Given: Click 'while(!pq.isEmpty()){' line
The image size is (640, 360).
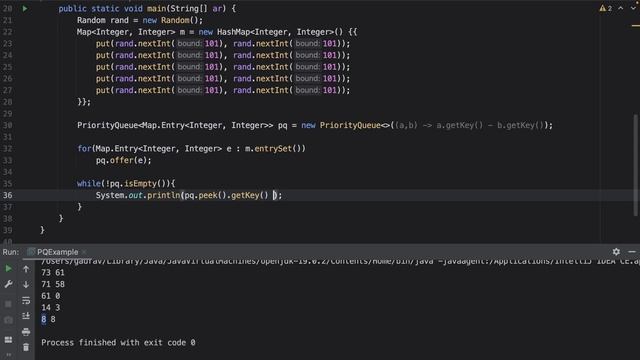Looking at the screenshot, I should pos(126,184).
